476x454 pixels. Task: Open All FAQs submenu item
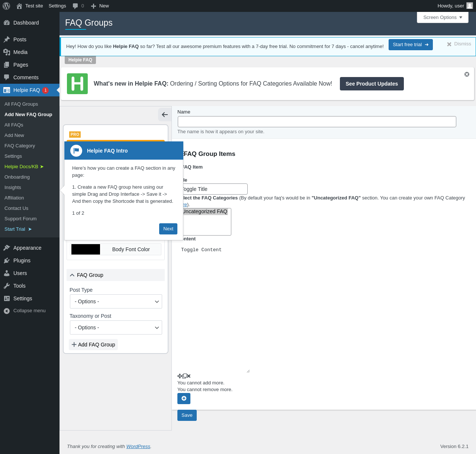pyautogui.click(x=14, y=125)
